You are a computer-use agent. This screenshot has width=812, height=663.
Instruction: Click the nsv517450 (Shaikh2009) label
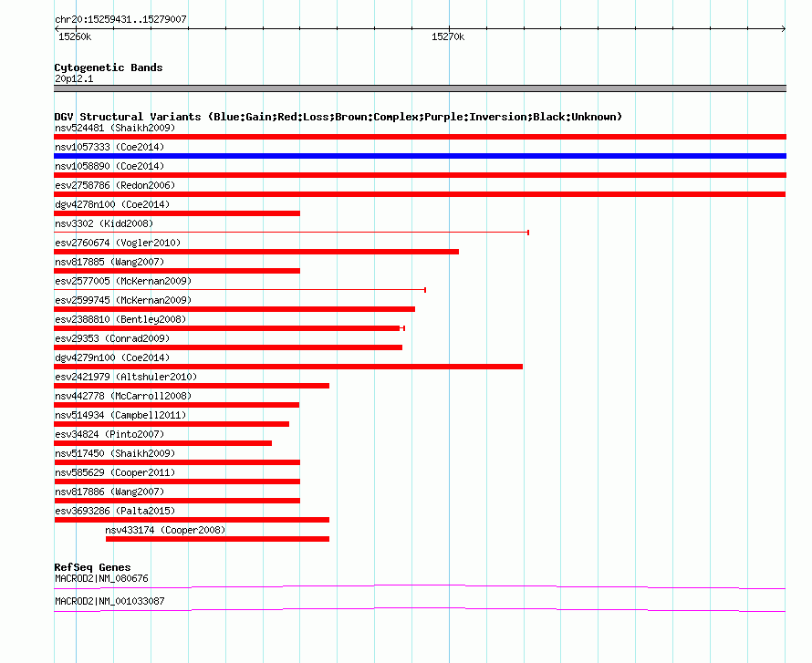[x=115, y=453]
